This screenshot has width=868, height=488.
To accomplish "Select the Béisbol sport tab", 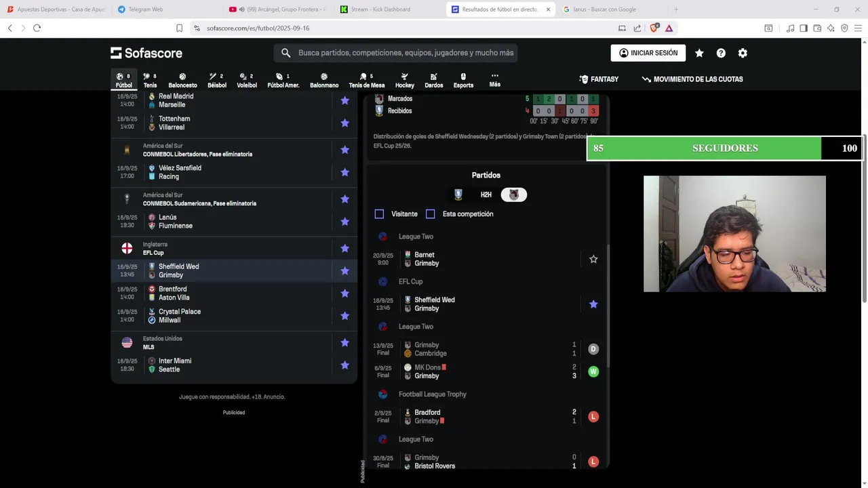I will pos(217,80).
